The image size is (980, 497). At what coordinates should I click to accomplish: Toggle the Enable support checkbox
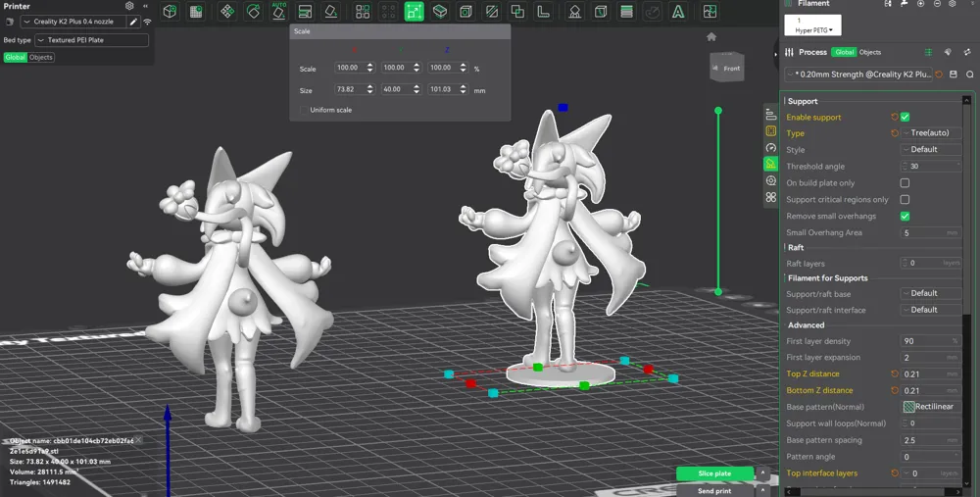pyautogui.click(x=905, y=117)
